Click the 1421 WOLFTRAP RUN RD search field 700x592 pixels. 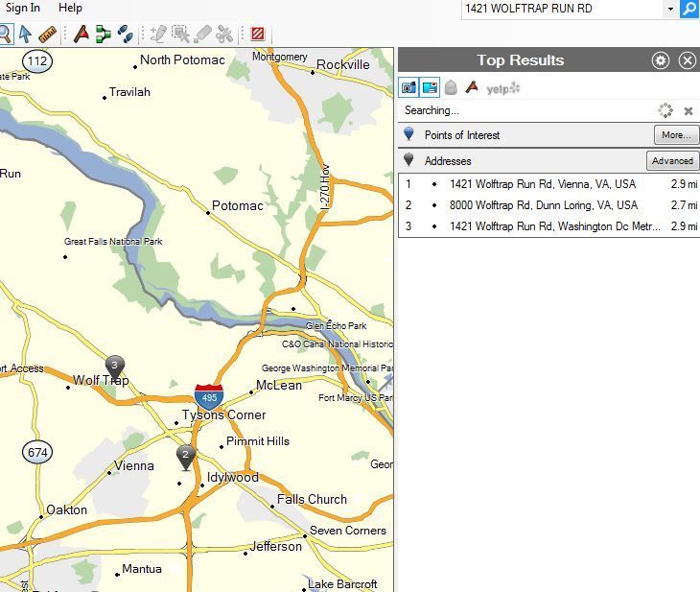point(564,9)
